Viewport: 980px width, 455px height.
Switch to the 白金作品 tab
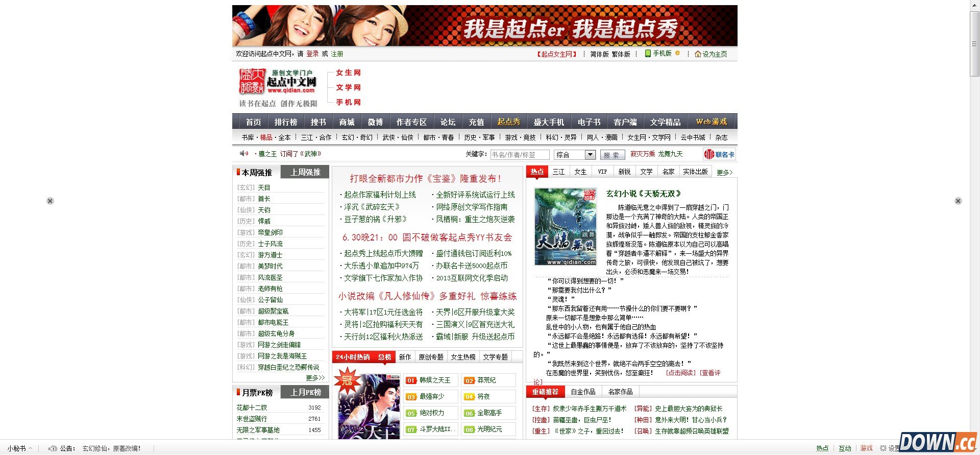point(583,392)
